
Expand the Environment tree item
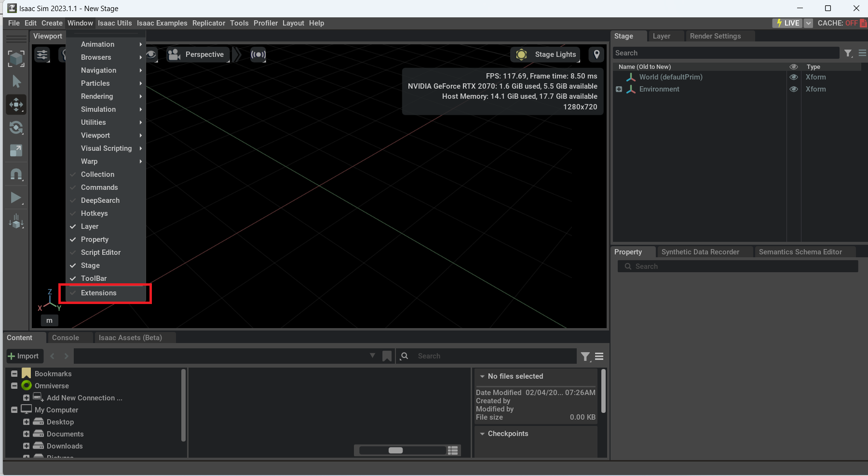pyautogui.click(x=619, y=89)
